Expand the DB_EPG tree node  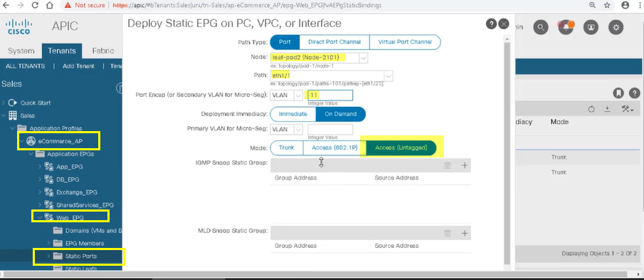click(40, 180)
